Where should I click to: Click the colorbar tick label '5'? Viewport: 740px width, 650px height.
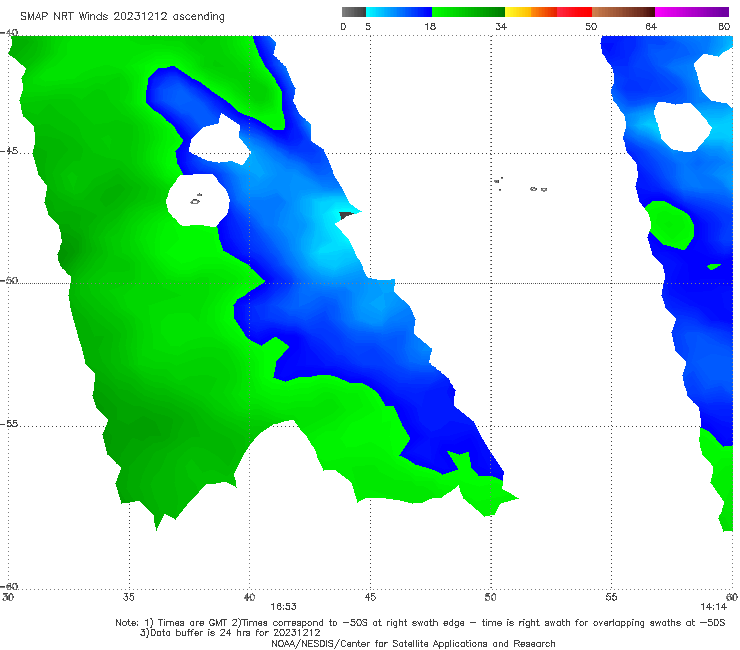(x=368, y=26)
